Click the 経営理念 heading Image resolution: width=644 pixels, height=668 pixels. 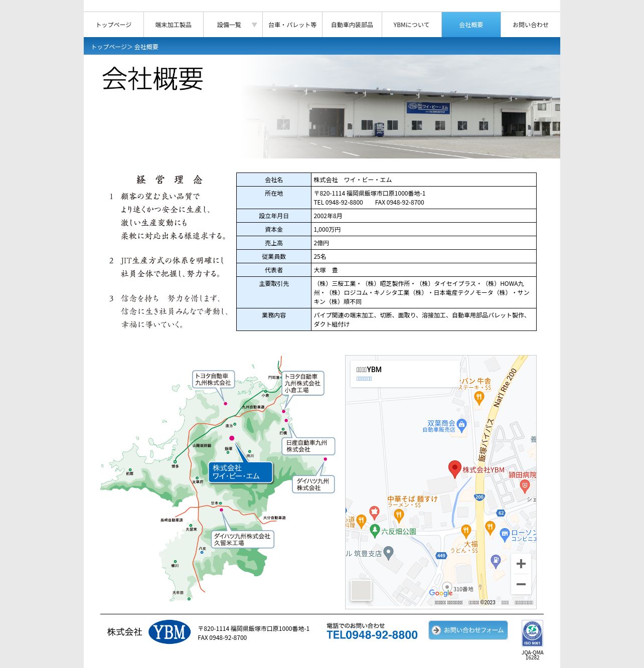(170, 180)
